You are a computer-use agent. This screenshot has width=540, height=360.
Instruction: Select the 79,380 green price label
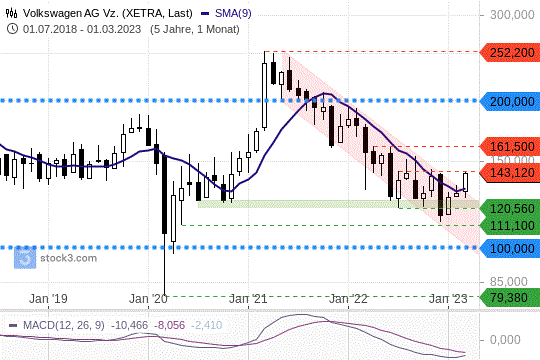coord(510,298)
